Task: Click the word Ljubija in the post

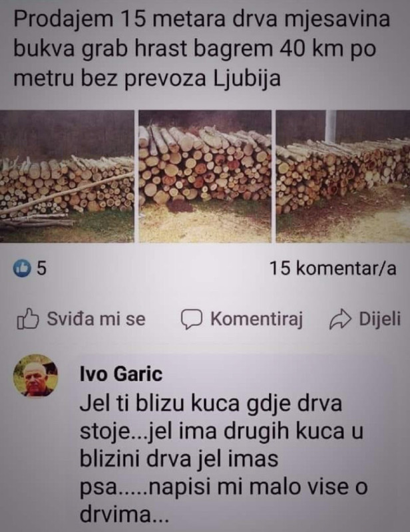Action: point(247,79)
